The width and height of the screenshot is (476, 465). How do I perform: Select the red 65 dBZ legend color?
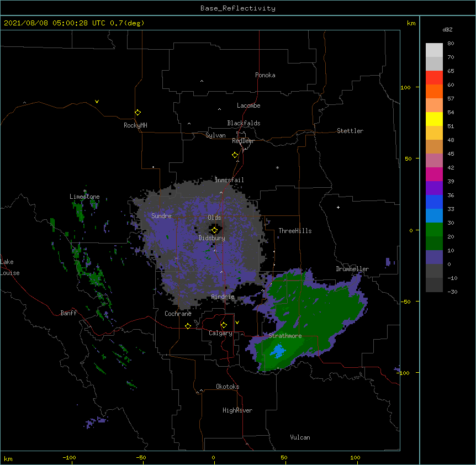[434, 77]
